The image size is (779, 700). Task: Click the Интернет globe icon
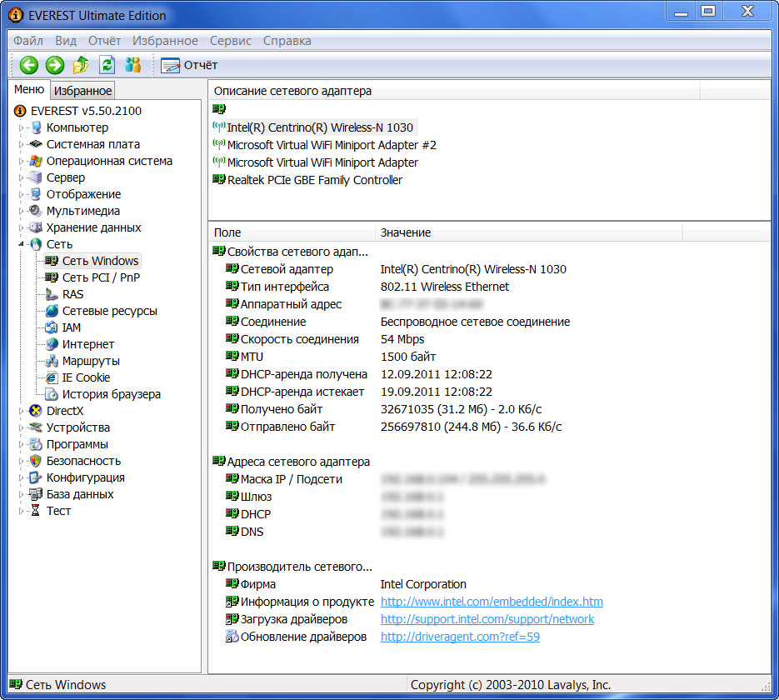click(x=52, y=344)
